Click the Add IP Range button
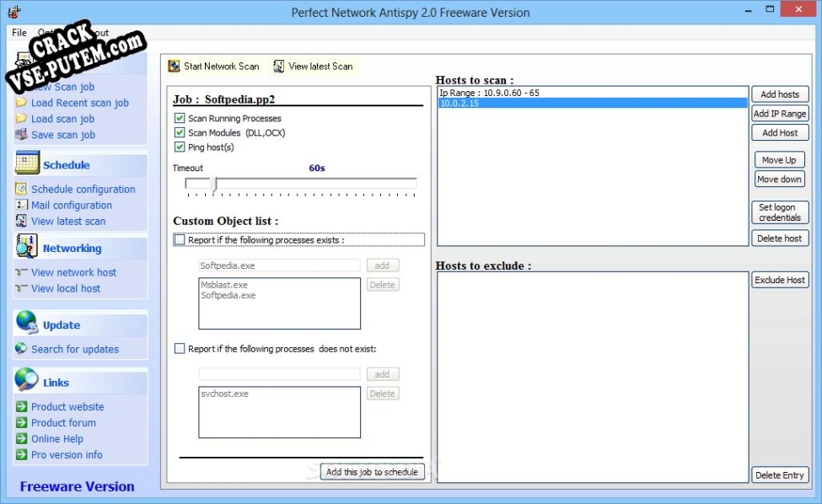 [x=780, y=114]
